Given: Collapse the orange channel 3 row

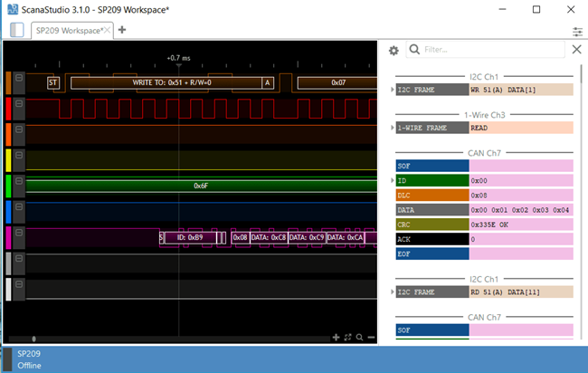Looking at the screenshot, I should point(19,129).
